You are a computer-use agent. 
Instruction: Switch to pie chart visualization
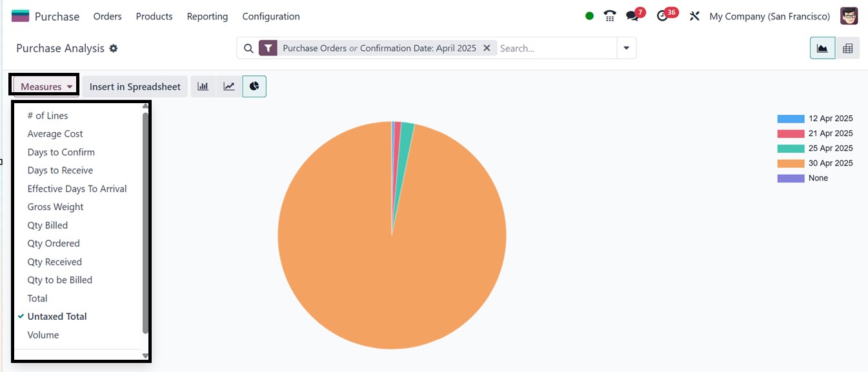254,86
